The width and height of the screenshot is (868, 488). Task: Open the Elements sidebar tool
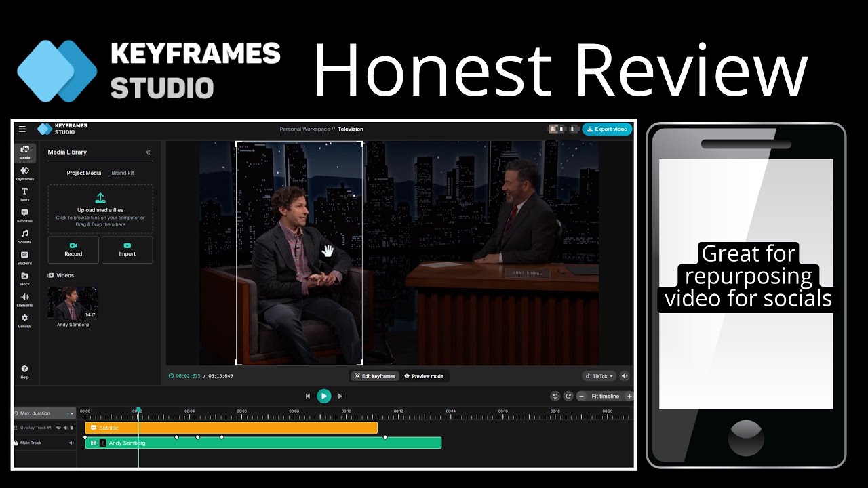(24, 300)
